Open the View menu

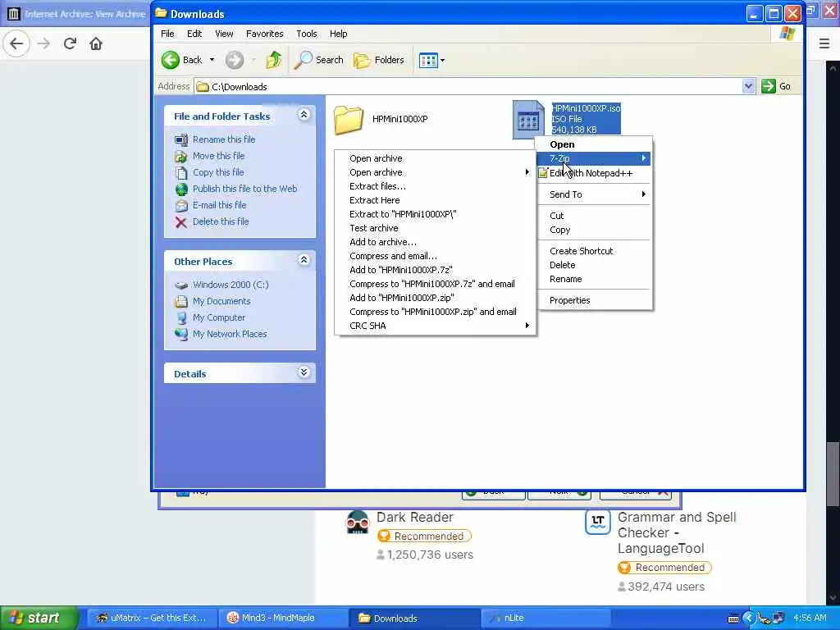[224, 34]
